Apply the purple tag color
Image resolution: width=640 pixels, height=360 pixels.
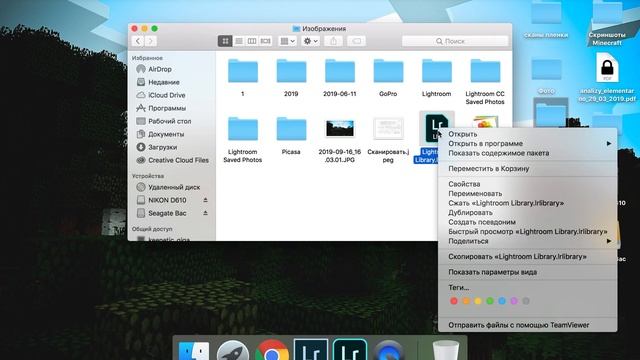click(514, 301)
